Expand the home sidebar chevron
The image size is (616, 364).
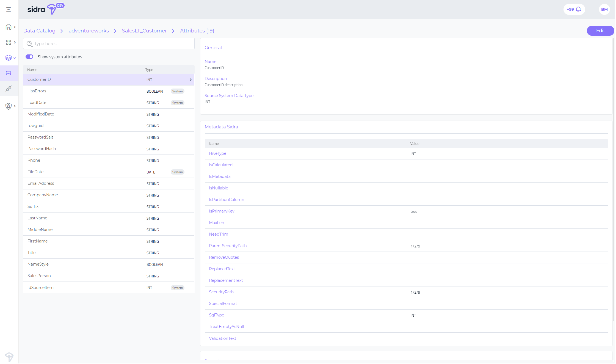[x=15, y=27]
